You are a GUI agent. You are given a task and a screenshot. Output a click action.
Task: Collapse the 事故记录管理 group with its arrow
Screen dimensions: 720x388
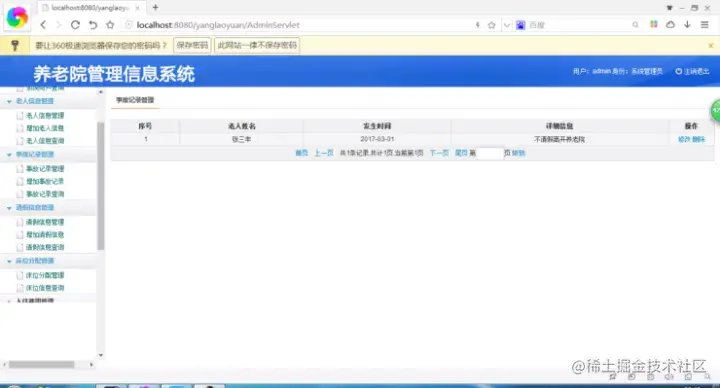(9, 155)
